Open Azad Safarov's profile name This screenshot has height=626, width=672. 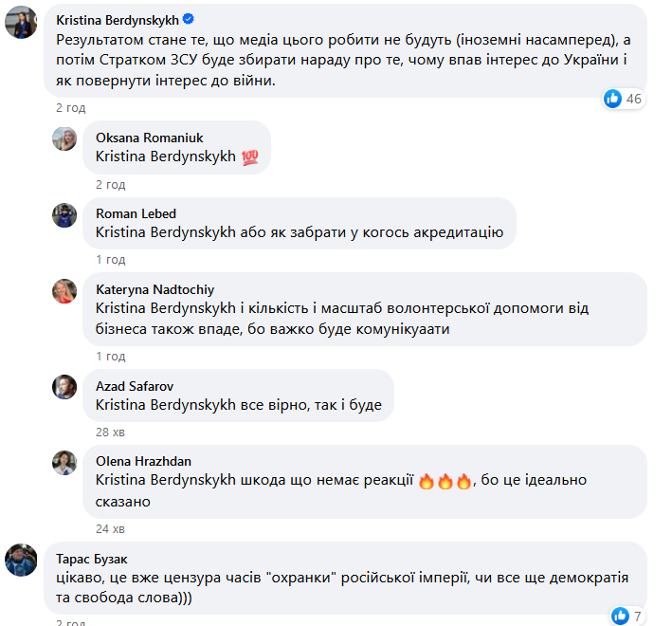135,386
